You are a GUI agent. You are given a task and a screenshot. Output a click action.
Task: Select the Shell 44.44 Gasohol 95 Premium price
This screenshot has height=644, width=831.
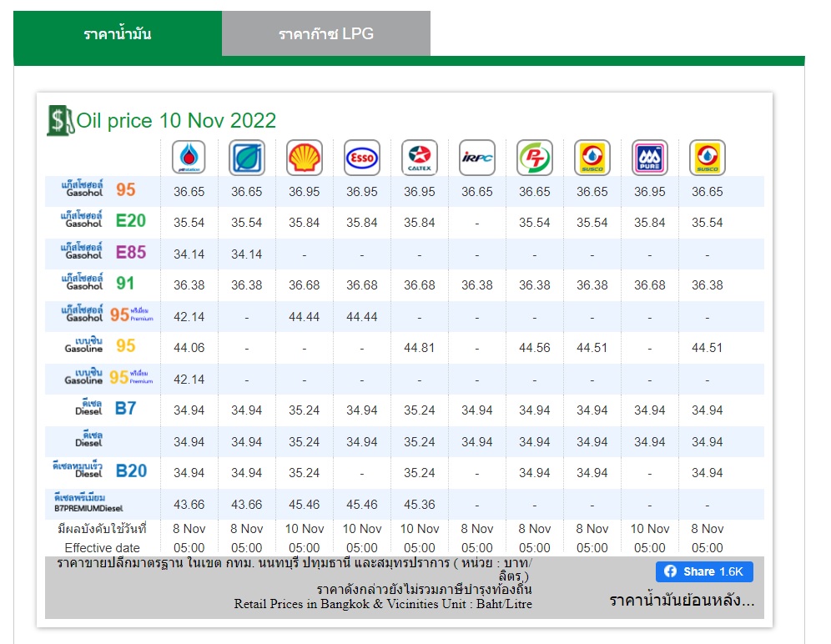coord(305,317)
